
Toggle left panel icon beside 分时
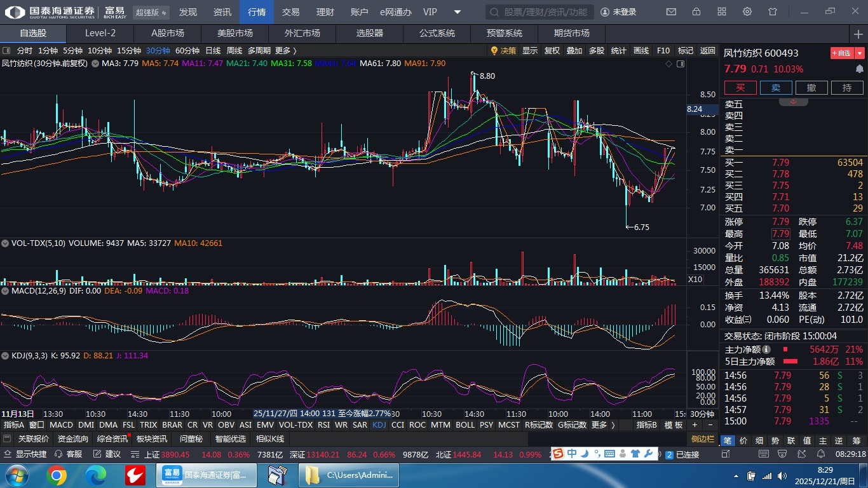(x=6, y=51)
